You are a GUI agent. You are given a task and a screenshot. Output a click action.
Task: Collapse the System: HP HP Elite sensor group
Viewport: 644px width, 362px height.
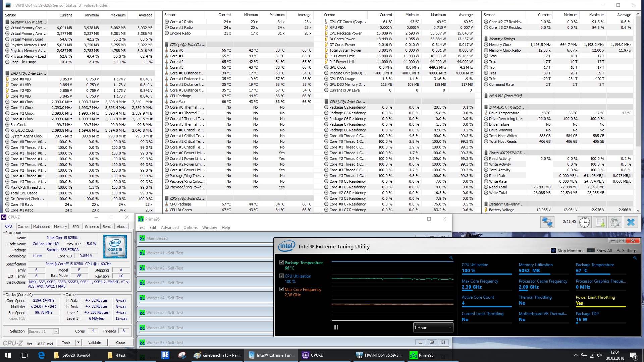[28, 22]
